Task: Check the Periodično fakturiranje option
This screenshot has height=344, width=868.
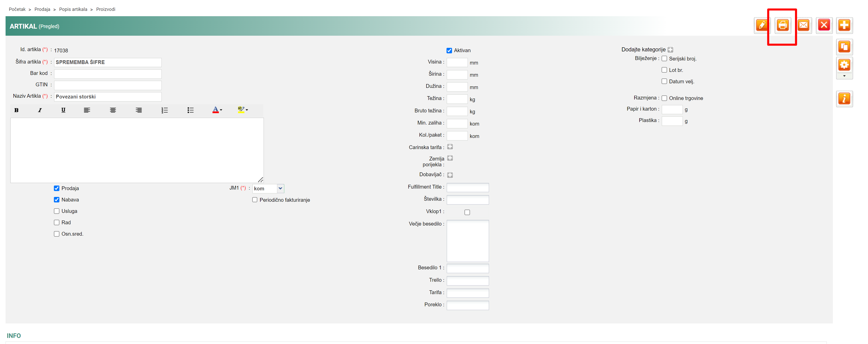Action: (x=255, y=200)
